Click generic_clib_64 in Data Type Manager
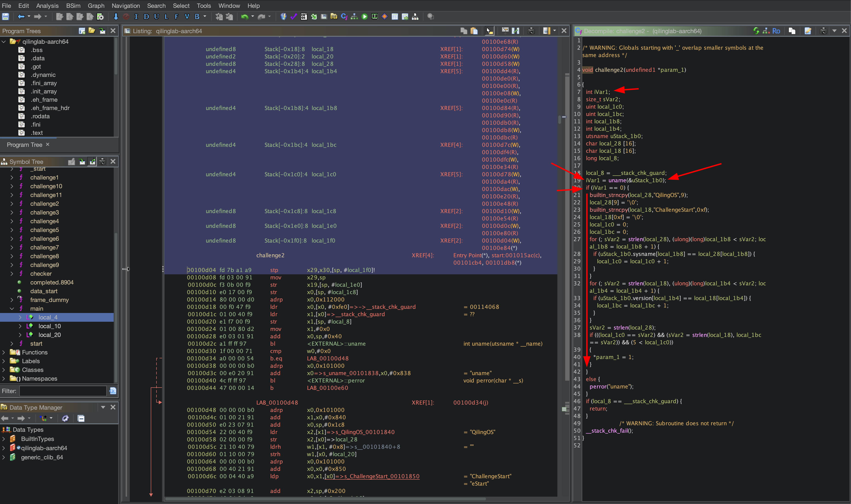851x504 pixels. tap(42, 457)
